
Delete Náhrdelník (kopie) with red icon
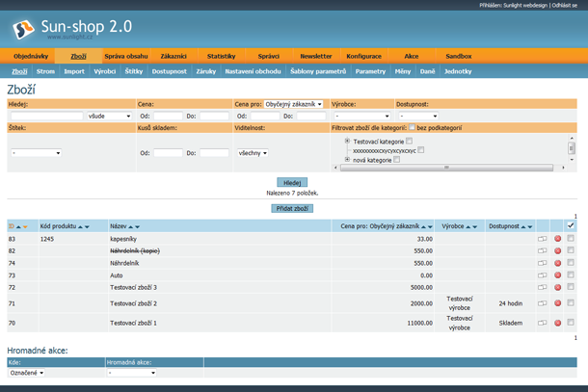[x=557, y=250]
